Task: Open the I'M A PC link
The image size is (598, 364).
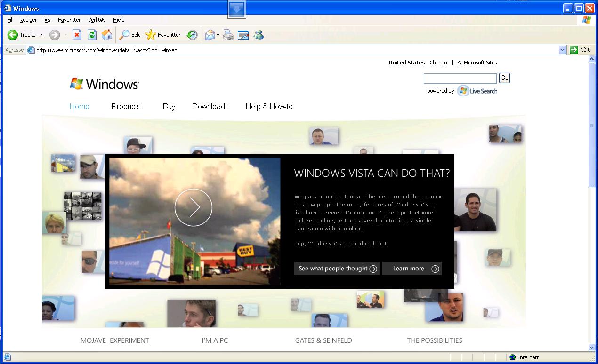Action: pyautogui.click(x=215, y=340)
